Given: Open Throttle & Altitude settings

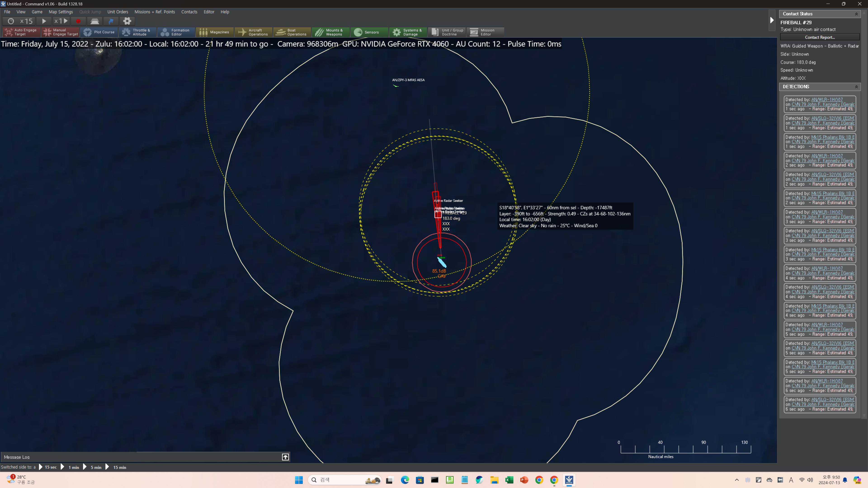Looking at the screenshot, I should click(137, 32).
